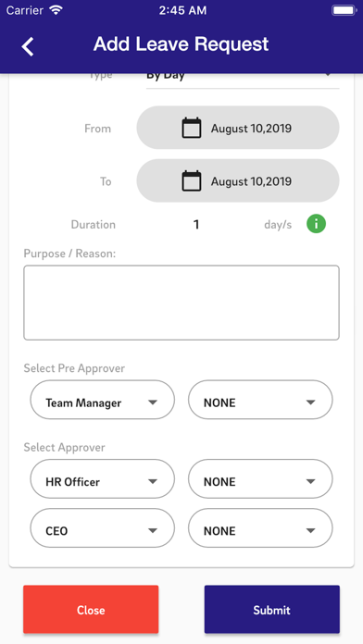Tap calendar icon in To date field
This screenshot has width=363, height=644.
click(192, 181)
